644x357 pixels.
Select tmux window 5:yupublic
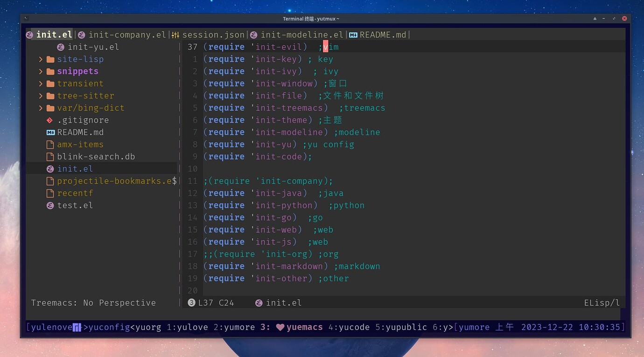click(402, 327)
